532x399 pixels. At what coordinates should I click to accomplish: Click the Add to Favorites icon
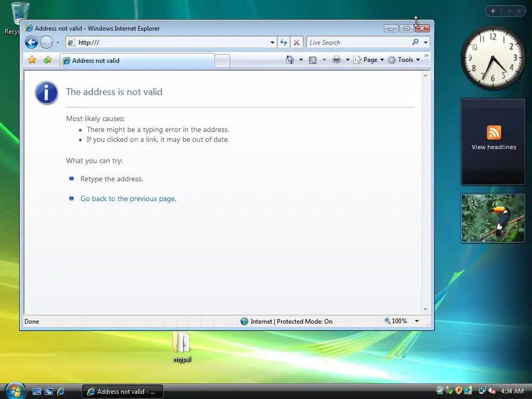[47, 60]
